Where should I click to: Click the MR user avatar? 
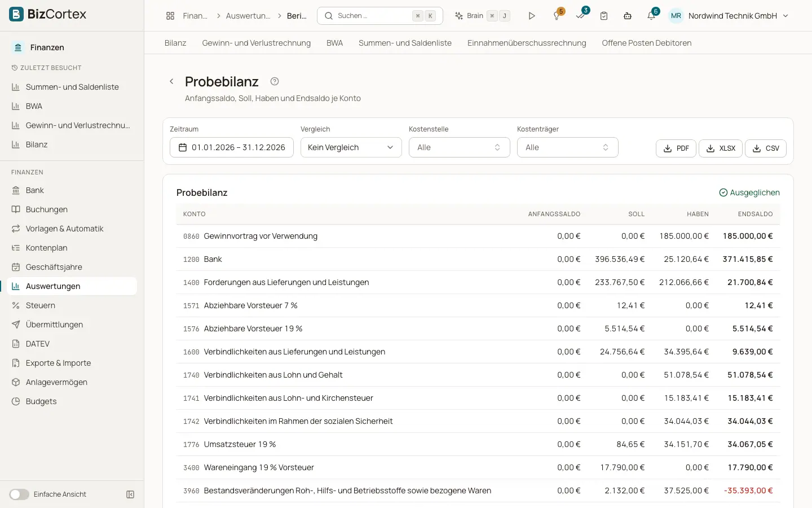(x=676, y=16)
